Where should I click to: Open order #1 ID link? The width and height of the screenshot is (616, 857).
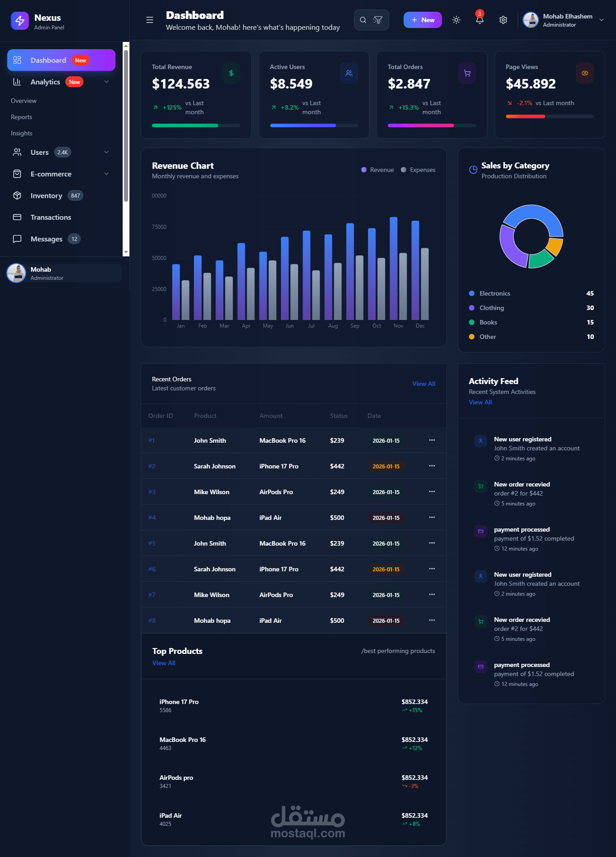tap(152, 440)
